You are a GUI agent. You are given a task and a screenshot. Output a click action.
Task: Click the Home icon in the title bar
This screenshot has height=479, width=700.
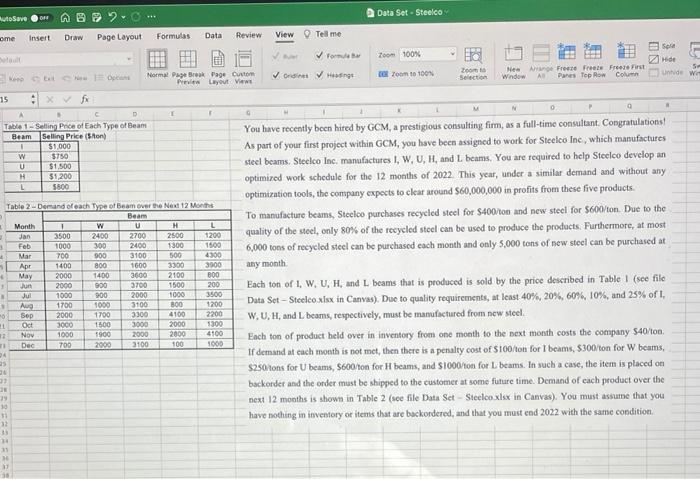(65, 17)
